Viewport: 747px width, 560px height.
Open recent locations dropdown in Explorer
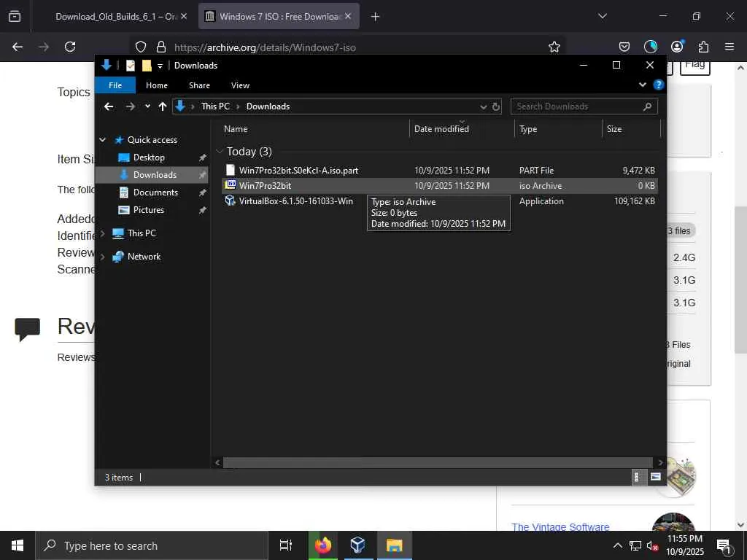[x=147, y=106]
